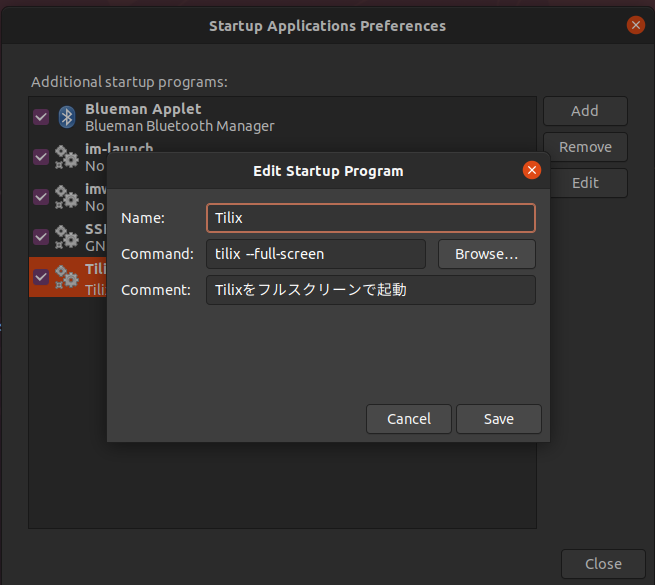Image resolution: width=655 pixels, height=585 pixels.
Task: Click the 'Name:' label in dialog
Action: 143,218
